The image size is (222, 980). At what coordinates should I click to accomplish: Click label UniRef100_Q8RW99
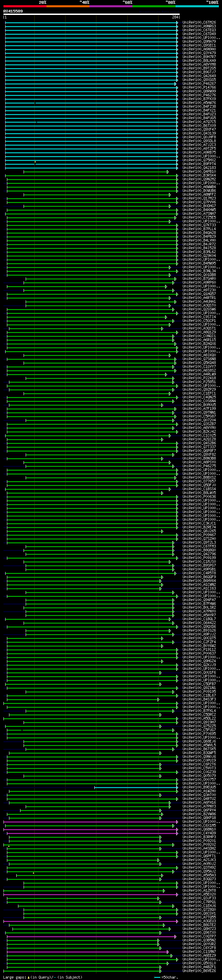pos(199,91)
